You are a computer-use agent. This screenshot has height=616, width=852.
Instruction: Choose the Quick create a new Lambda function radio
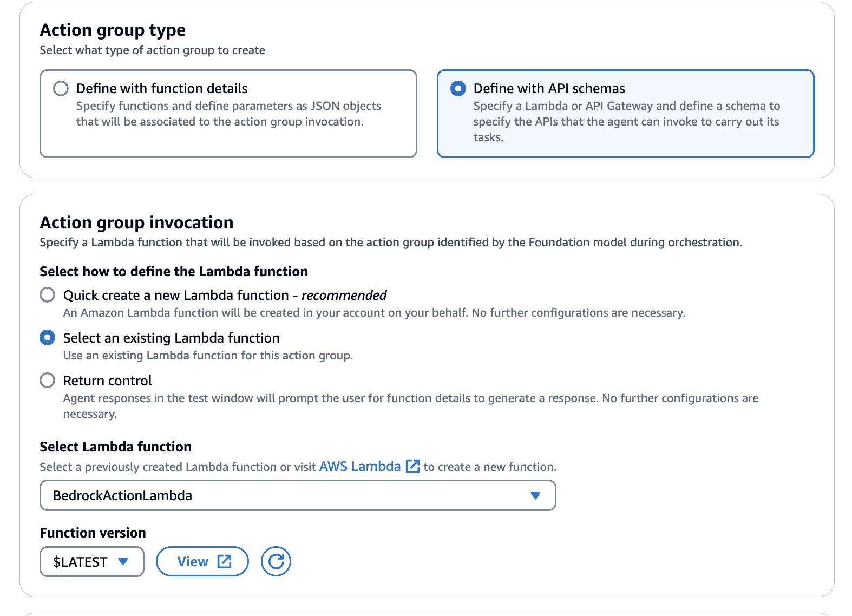click(48, 295)
